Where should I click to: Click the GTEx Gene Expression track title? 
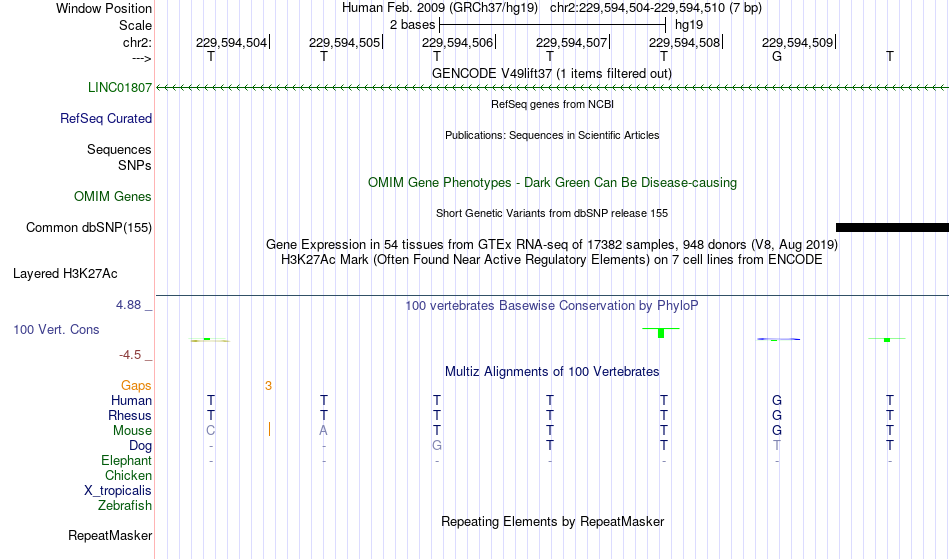pyautogui.click(x=552, y=245)
